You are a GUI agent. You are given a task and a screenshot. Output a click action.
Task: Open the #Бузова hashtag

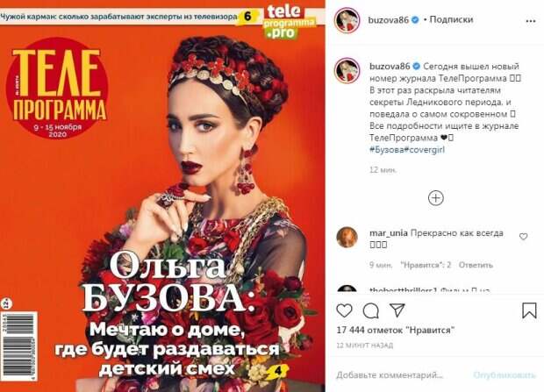(386, 150)
